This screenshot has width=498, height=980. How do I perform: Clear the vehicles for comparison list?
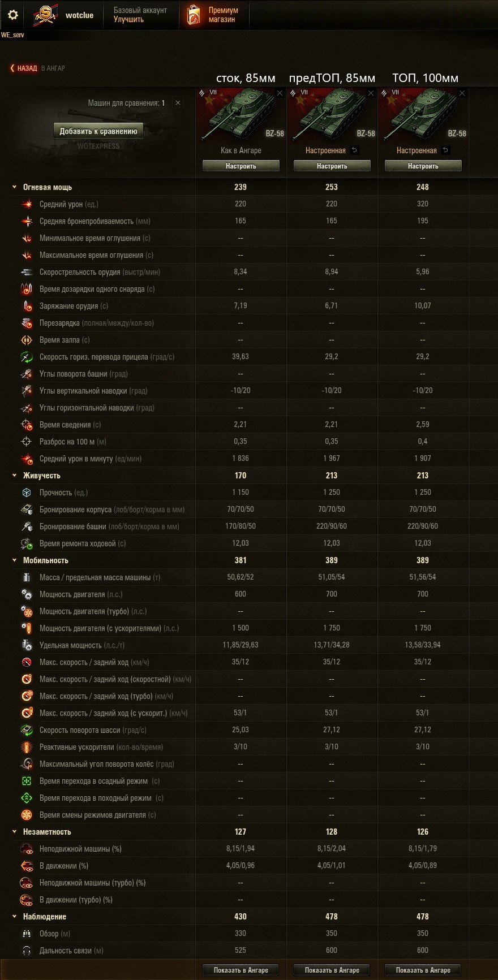178,103
